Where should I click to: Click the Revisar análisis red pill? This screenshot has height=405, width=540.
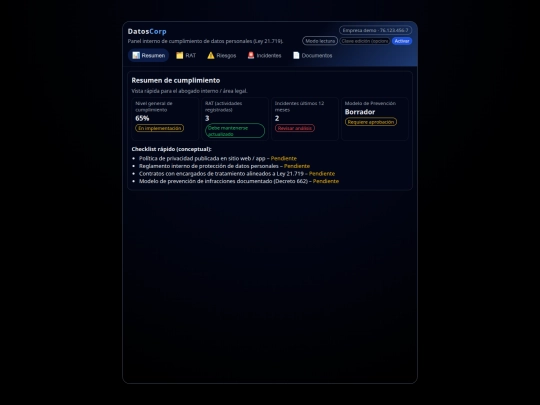(295, 128)
